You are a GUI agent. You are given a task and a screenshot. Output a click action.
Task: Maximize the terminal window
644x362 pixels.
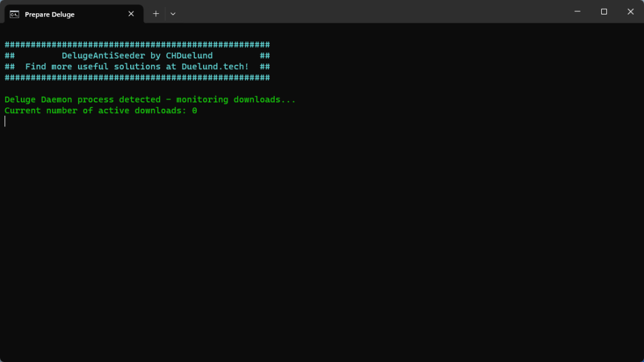click(604, 11)
